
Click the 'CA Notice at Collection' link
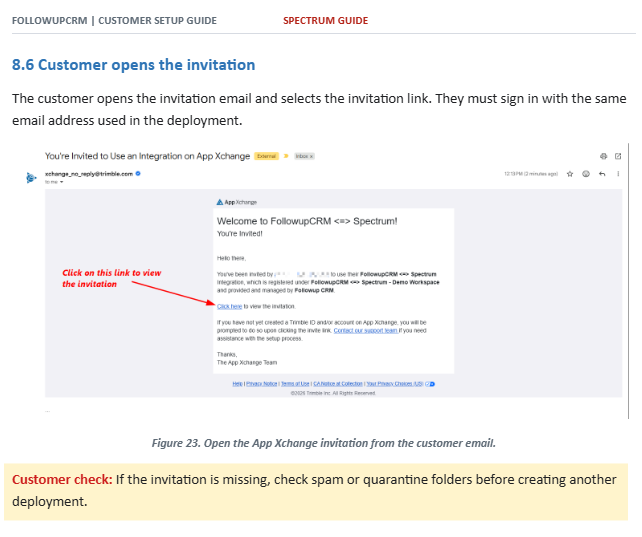[338, 384]
